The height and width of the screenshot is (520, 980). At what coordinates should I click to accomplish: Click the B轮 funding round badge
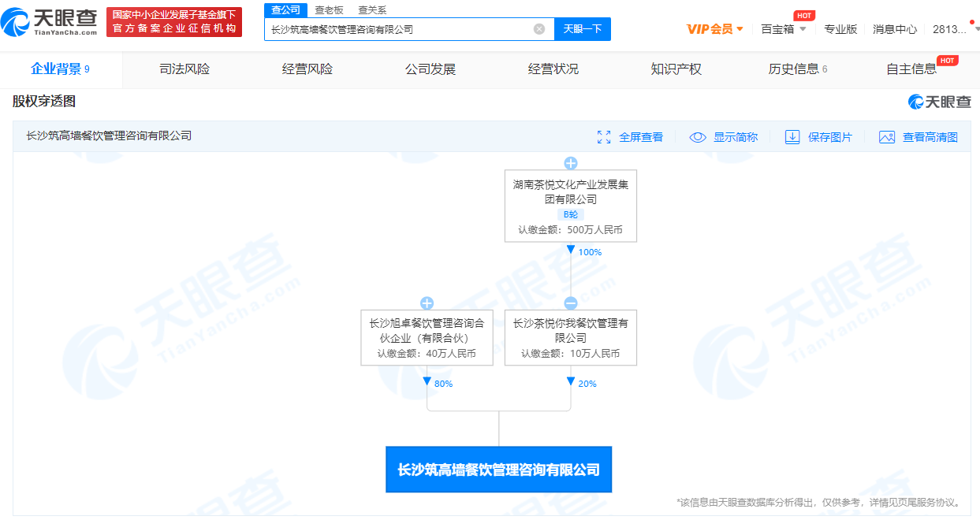tap(570, 214)
